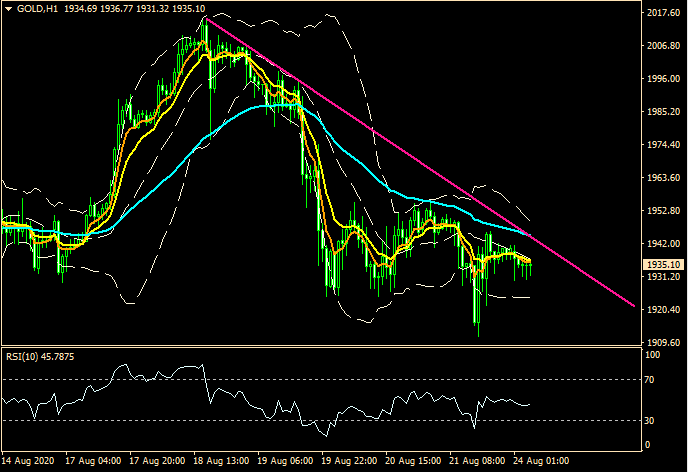The width and height of the screenshot is (689, 472).
Task: Click the RSI 70 dashed level line
Action: 300,380
